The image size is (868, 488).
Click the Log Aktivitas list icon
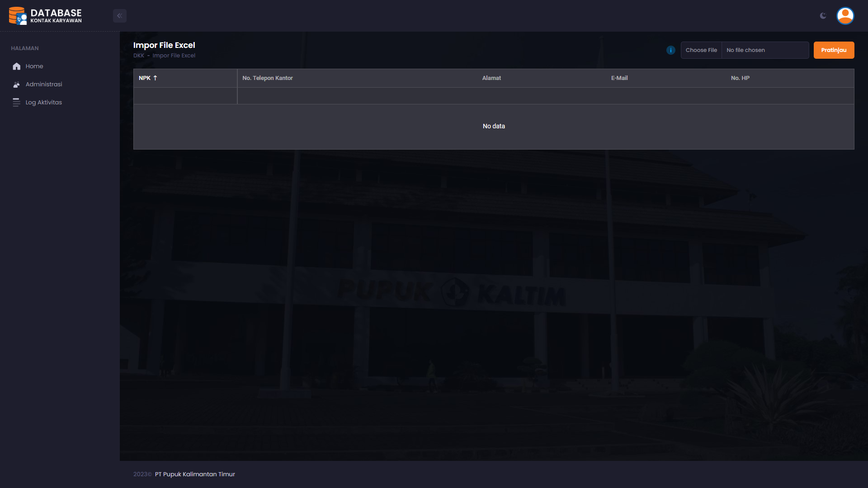click(x=17, y=103)
